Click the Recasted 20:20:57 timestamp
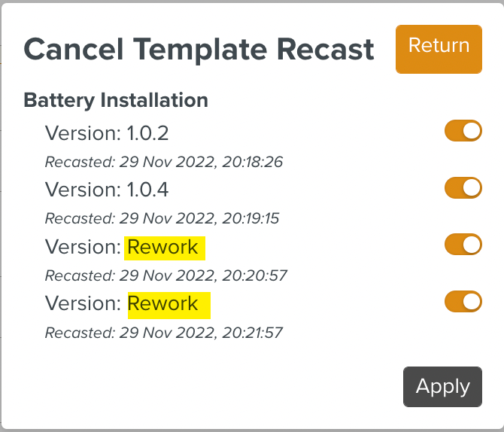Viewport: 504px width, 432px height. pyautogui.click(x=166, y=275)
